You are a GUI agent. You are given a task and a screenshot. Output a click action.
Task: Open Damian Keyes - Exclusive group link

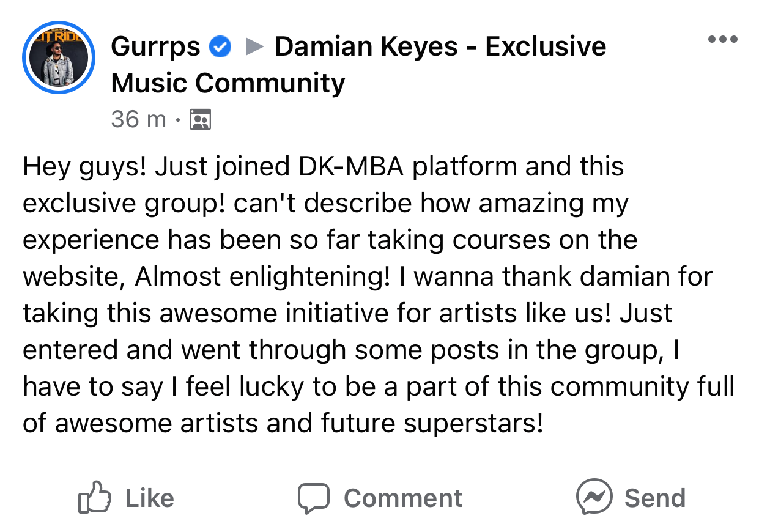pyautogui.click(x=440, y=47)
